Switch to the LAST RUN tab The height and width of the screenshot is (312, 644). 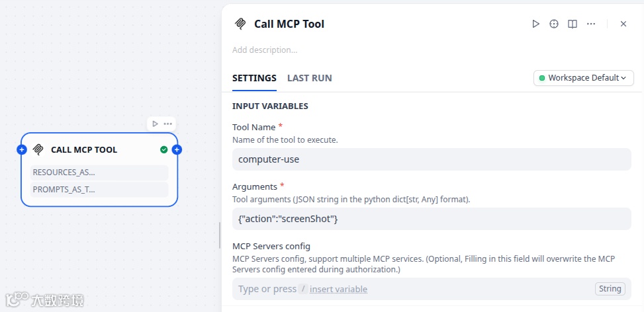coord(309,78)
